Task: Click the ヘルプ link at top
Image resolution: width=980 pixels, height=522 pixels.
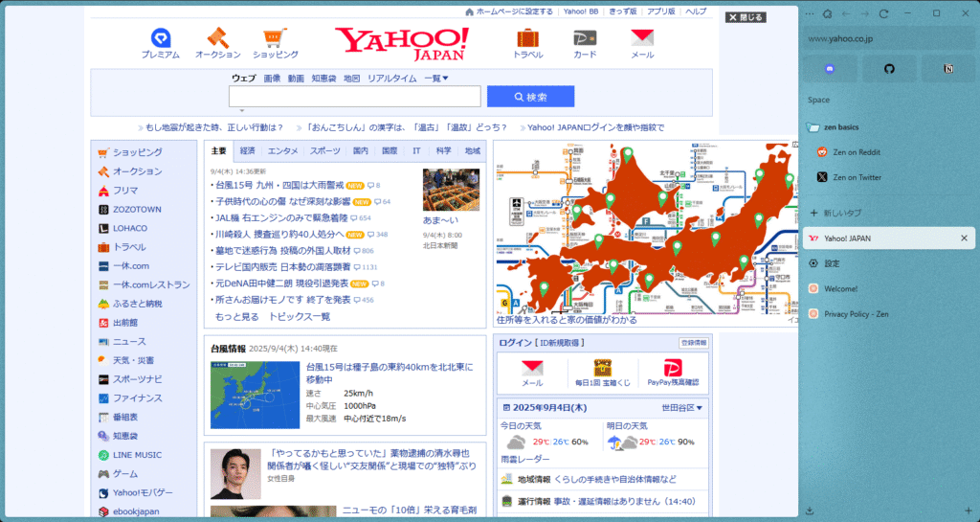Action: click(x=696, y=11)
